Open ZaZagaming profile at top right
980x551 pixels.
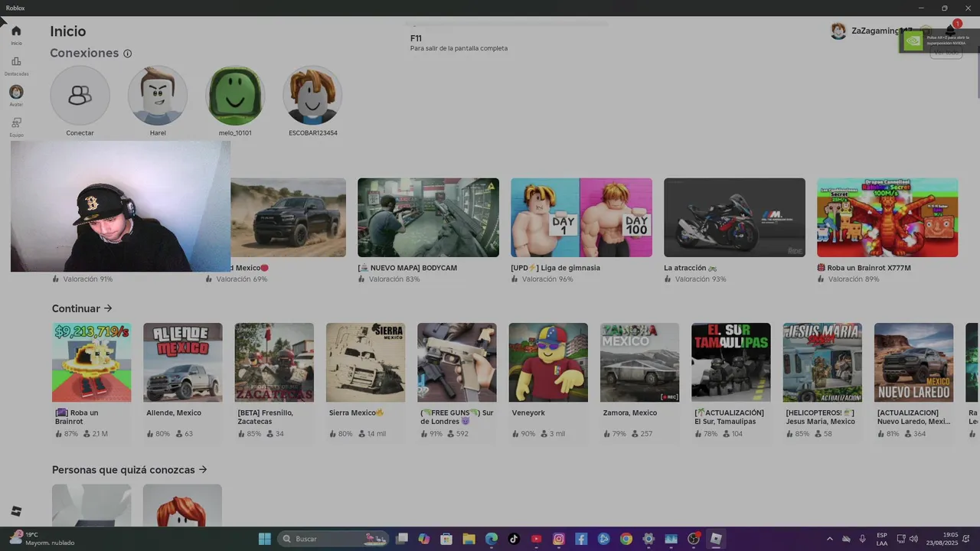tap(871, 31)
